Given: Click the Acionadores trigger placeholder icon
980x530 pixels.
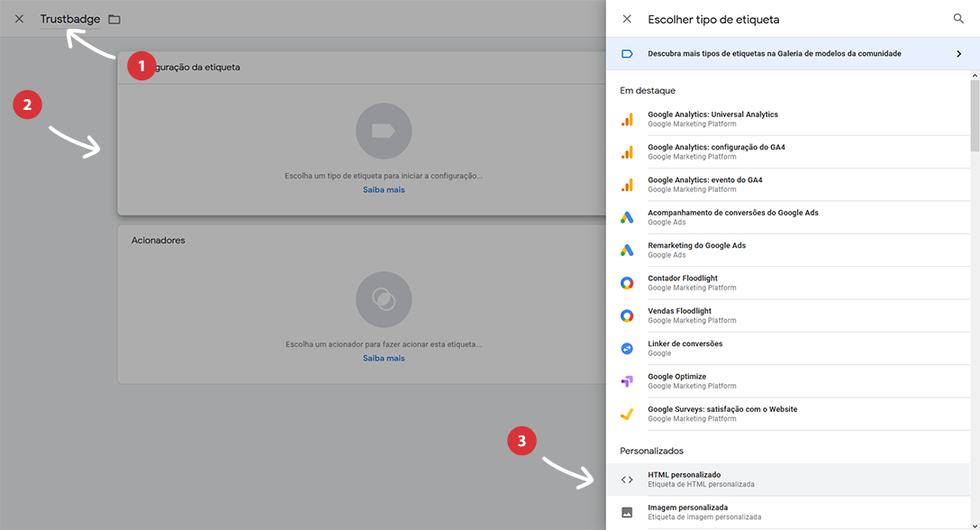Looking at the screenshot, I should tap(384, 299).
